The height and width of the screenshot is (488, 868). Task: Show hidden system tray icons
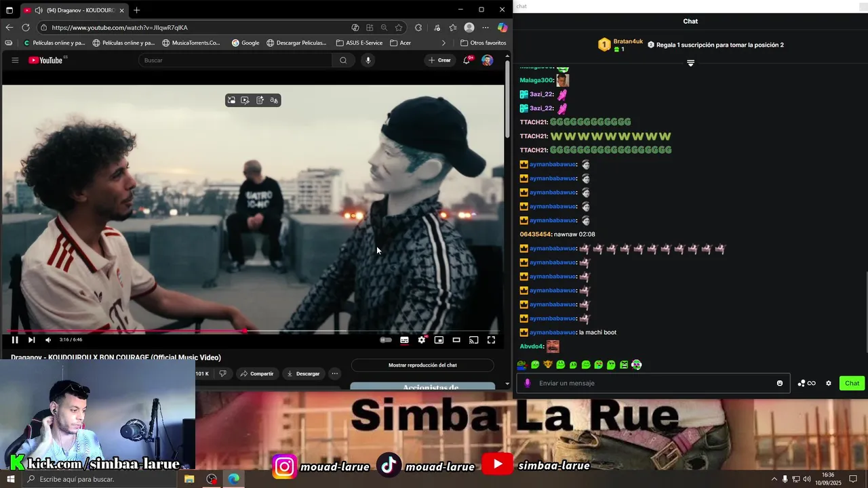pyautogui.click(x=774, y=479)
